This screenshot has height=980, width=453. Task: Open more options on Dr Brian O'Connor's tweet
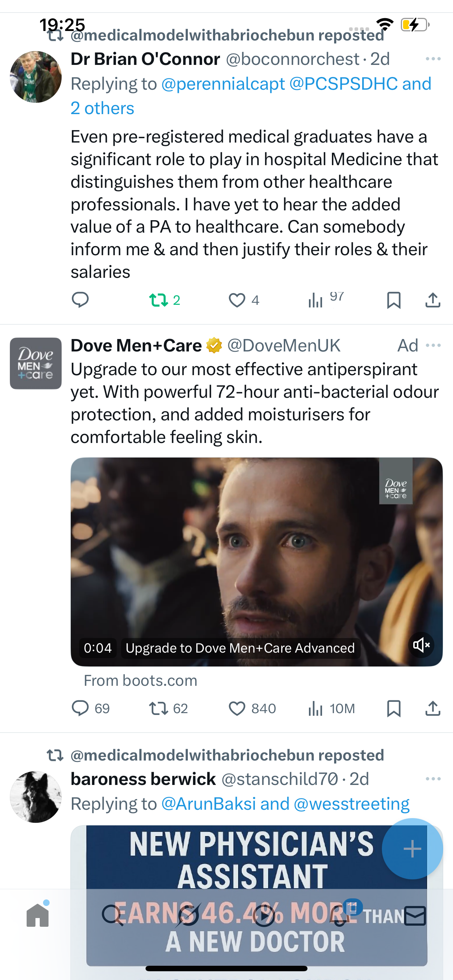pyautogui.click(x=433, y=59)
